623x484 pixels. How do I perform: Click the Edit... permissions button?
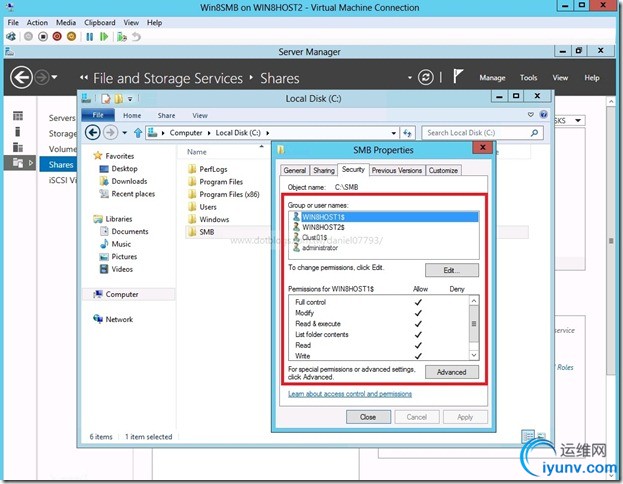pyautogui.click(x=452, y=270)
